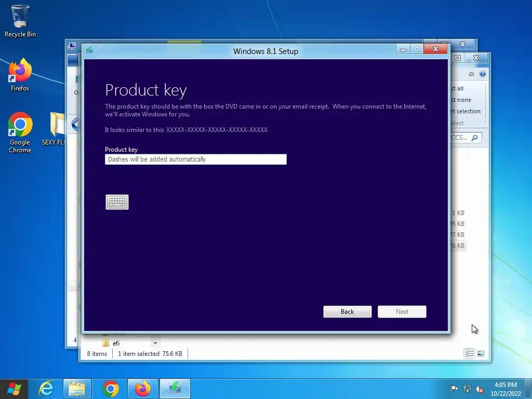Open the network icon in system tray

tap(467, 389)
